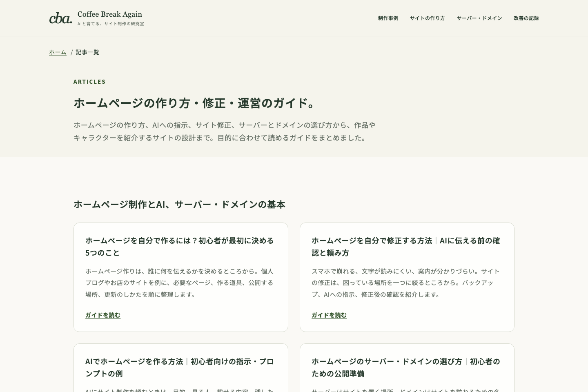Click ガイドを読む in the 自分で作るには card

[103, 315]
